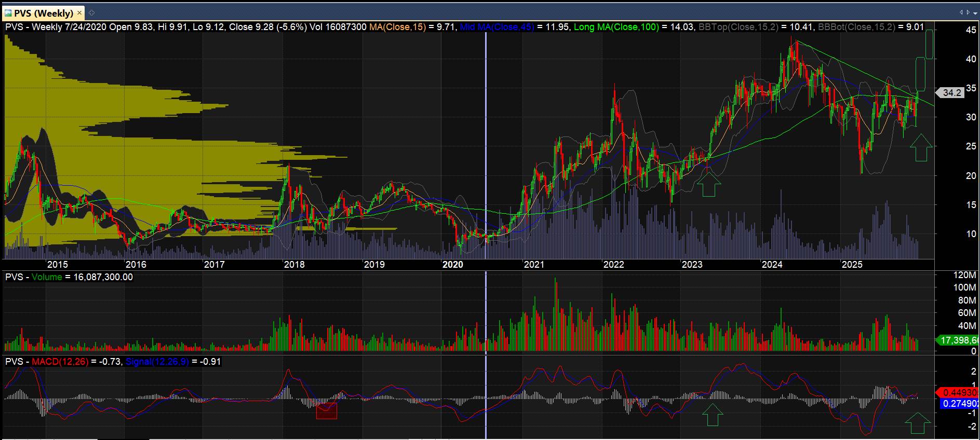The image size is (980, 440).
Task: Click the red rectangle marker in the MACD pane
Action: tap(327, 411)
